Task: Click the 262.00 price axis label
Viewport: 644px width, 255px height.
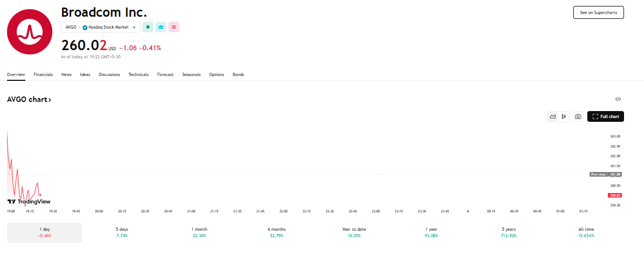Action: (x=615, y=156)
